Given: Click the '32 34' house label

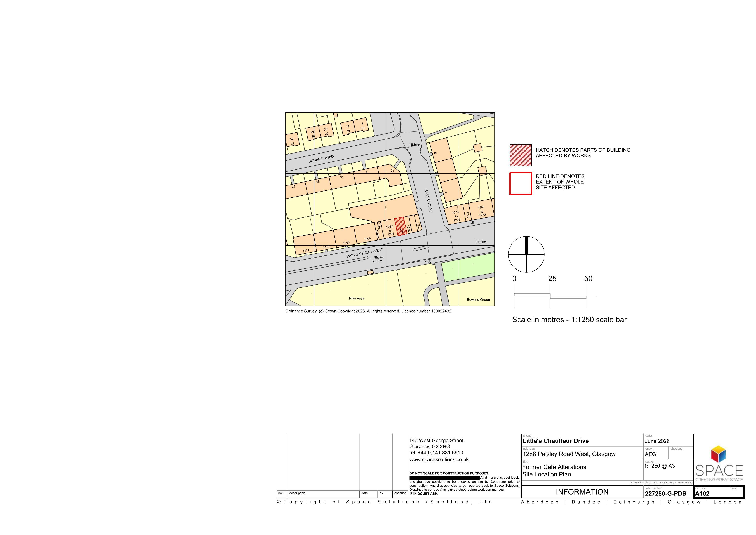Looking at the screenshot, I should [292, 141].
